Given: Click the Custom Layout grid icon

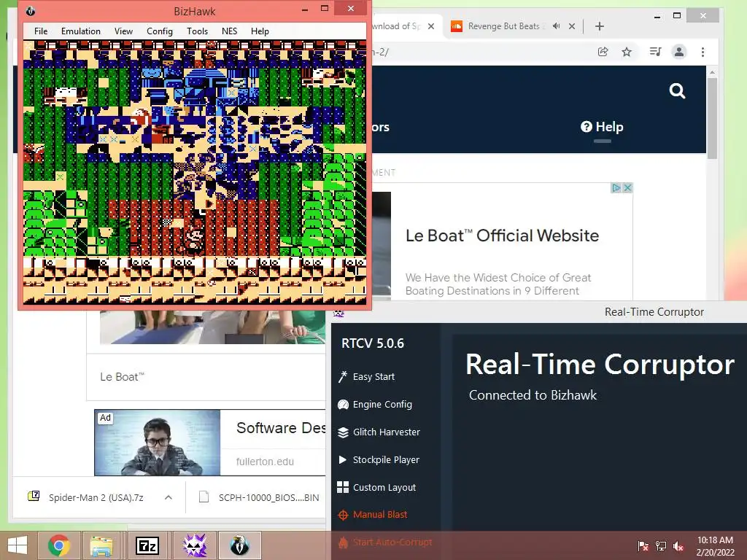Looking at the screenshot, I should (x=343, y=487).
